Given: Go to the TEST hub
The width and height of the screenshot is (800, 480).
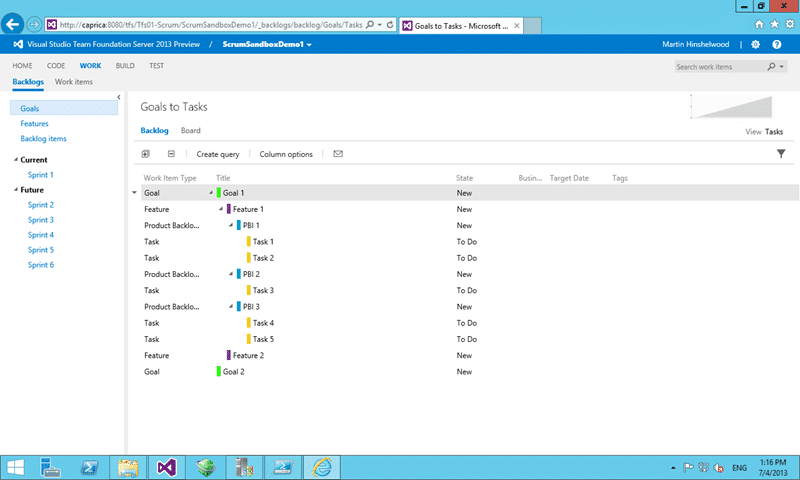Looking at the screenshot, I should [x=157, y=66].
